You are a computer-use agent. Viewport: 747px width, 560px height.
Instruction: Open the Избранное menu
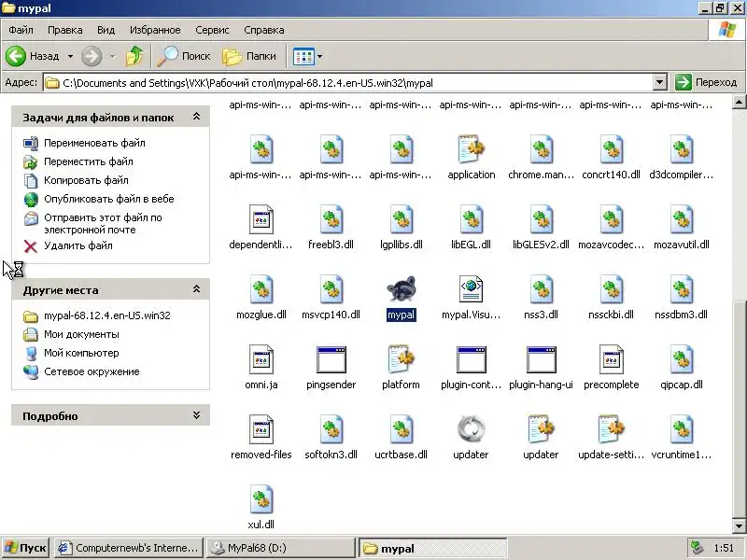coord(155,30)
